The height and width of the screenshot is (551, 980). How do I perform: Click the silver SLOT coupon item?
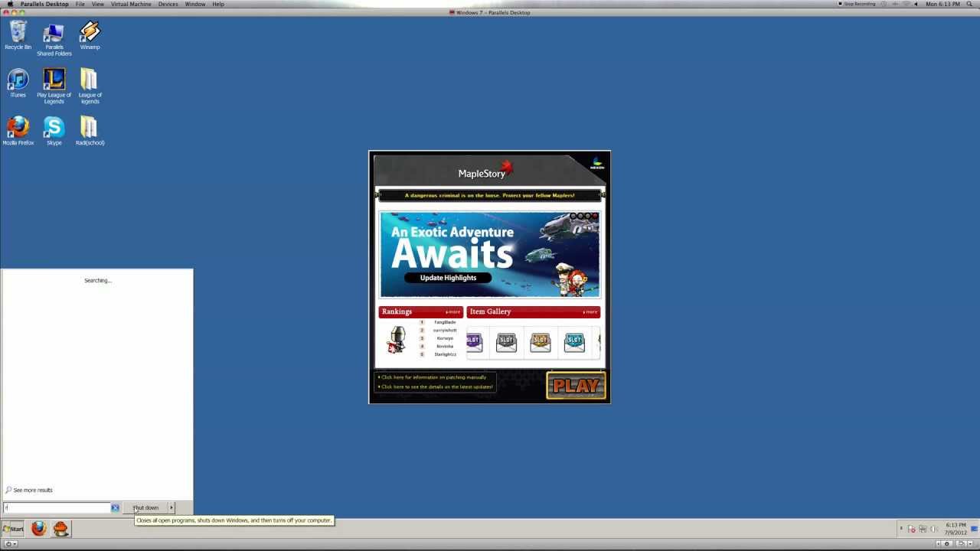[506, 342]
